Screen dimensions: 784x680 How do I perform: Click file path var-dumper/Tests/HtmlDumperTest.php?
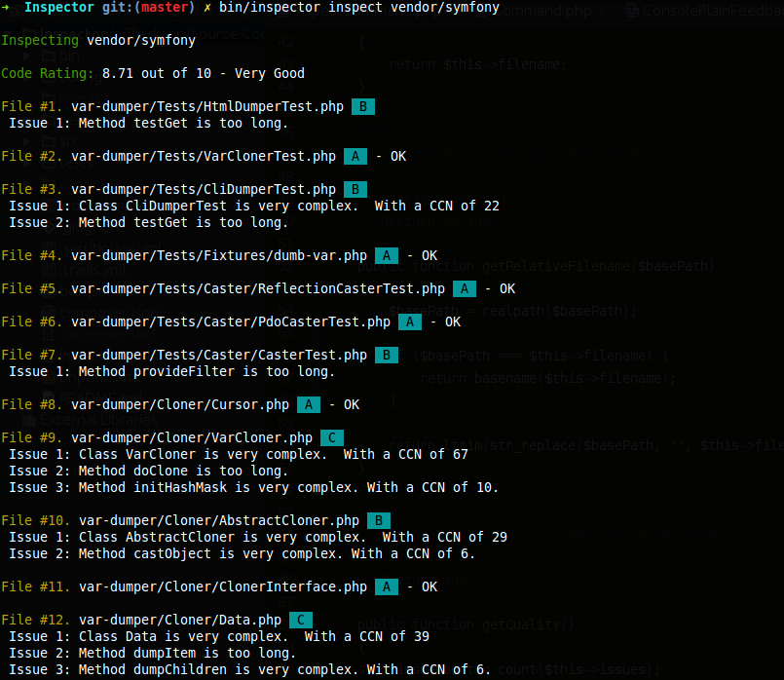tap(207, 106)
